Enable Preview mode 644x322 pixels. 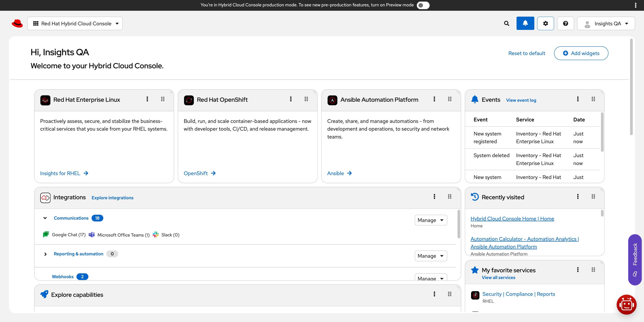pos(423,5)
